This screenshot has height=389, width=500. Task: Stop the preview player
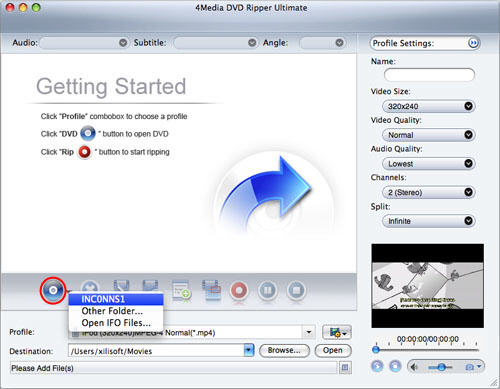[395, 366]
